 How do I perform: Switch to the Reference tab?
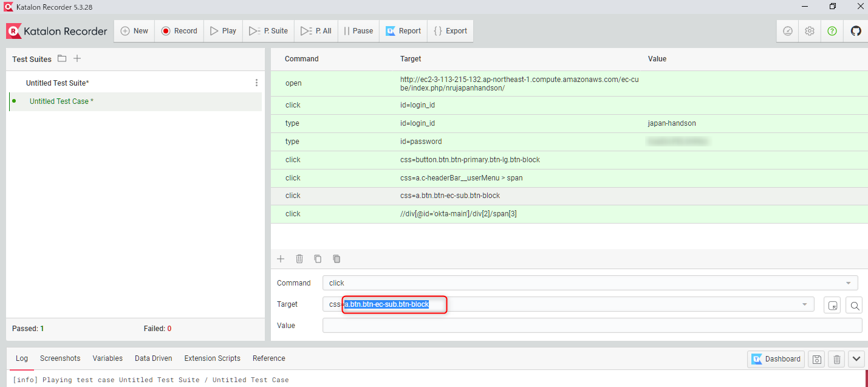point(269,358)
